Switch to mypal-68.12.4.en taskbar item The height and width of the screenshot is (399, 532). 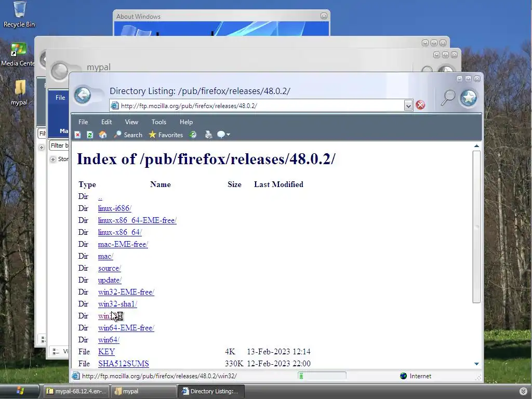tap(76, 391)
